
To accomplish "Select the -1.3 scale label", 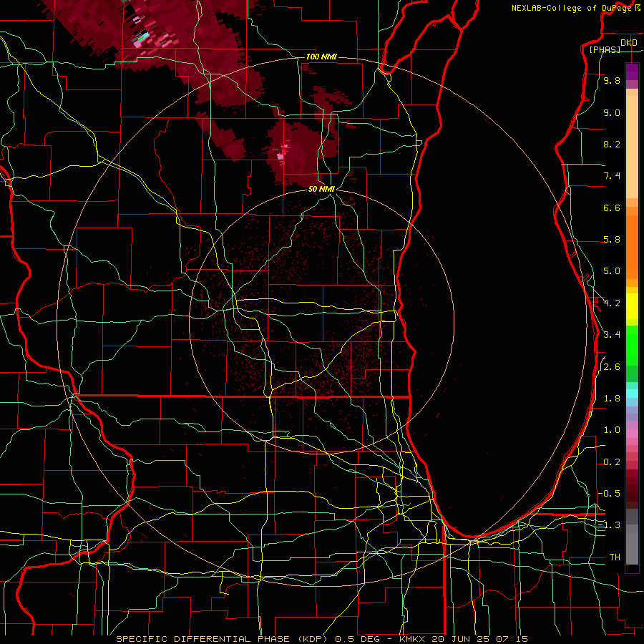I will click(609, 525).
